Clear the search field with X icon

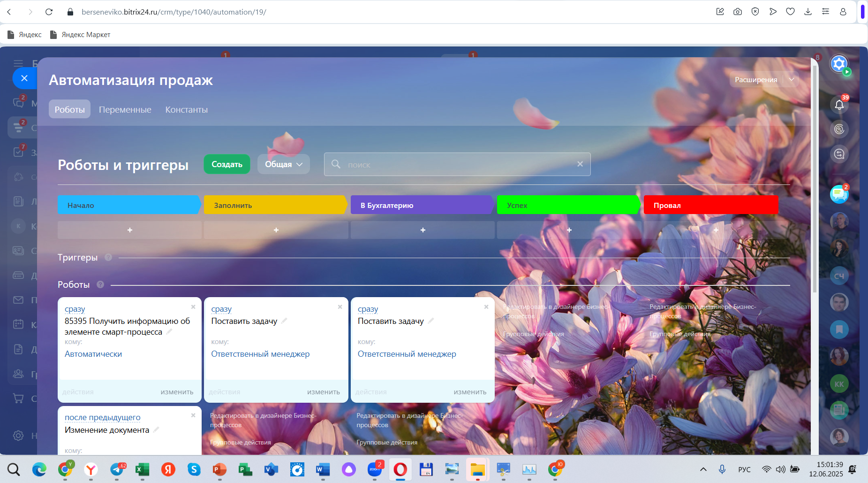tap(580, 164)
